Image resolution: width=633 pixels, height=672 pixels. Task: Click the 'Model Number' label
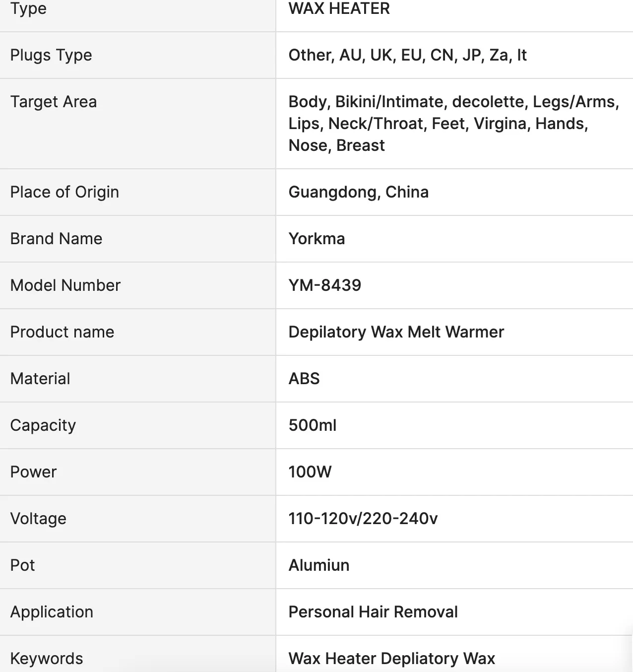tap(65, 285)
